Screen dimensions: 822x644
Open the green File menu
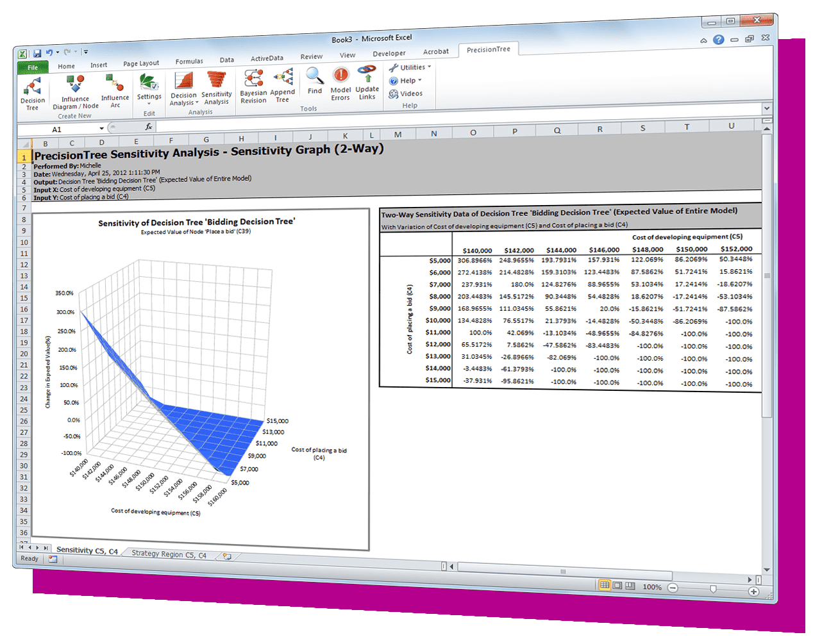click(x=33, y=67)
